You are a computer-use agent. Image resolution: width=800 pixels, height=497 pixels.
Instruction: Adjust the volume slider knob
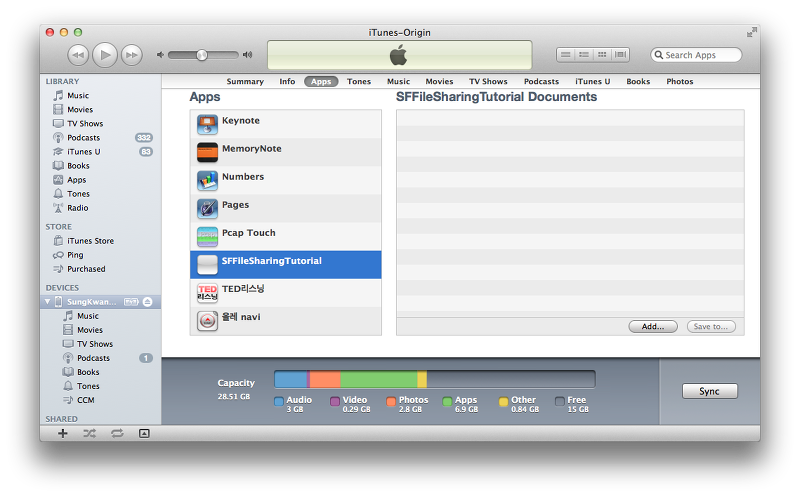[x=202, y=55]
